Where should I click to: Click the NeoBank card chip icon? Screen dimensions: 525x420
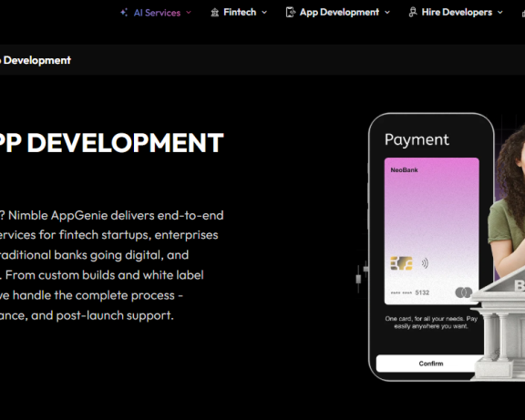coord(401,263)
